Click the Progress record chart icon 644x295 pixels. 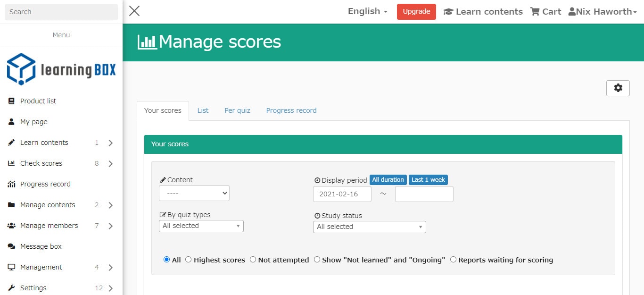click(12, 184)
